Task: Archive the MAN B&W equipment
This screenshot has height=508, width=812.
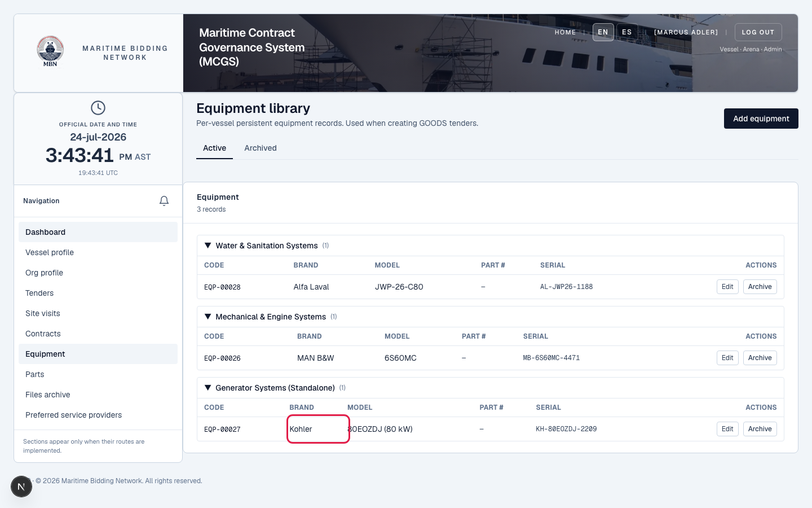Action: 760,358
